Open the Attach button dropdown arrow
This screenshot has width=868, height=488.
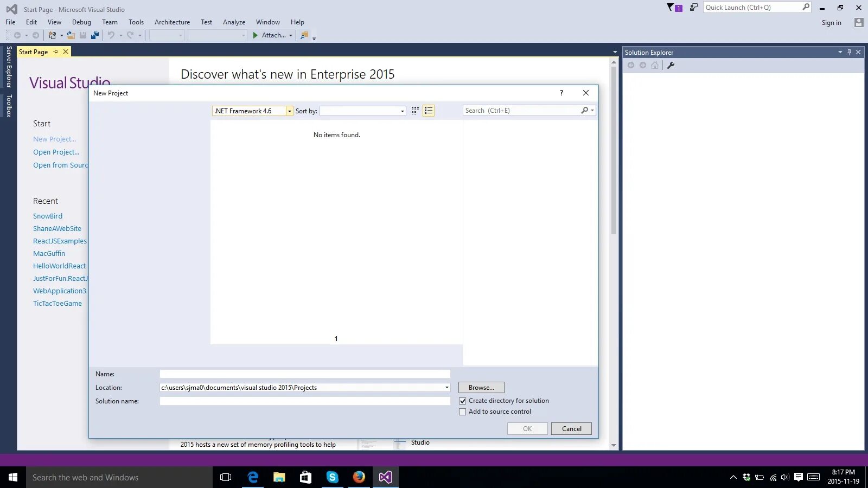[x=291, y=36]
